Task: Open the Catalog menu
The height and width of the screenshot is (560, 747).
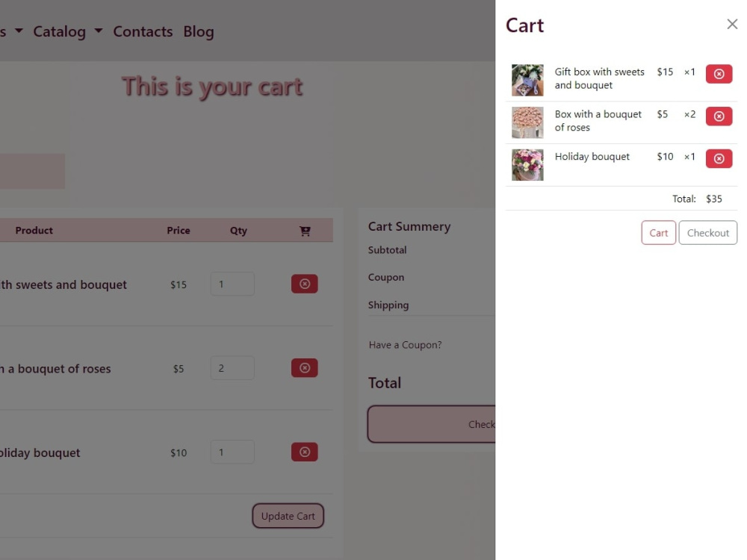Action: 59,32
